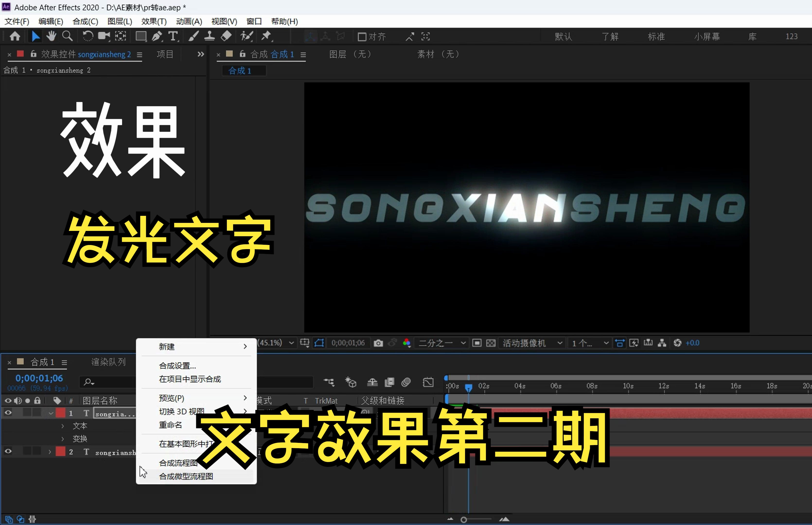The height and width of the screenshot is (525, 812).
Task: Select the Pen tool
Action: [x=157, y=36]
